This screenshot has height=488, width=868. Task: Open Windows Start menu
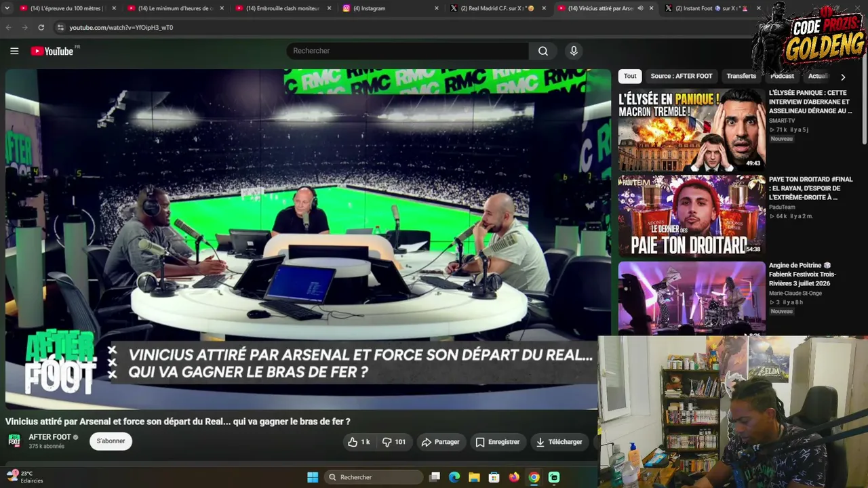tap(313, 477)
